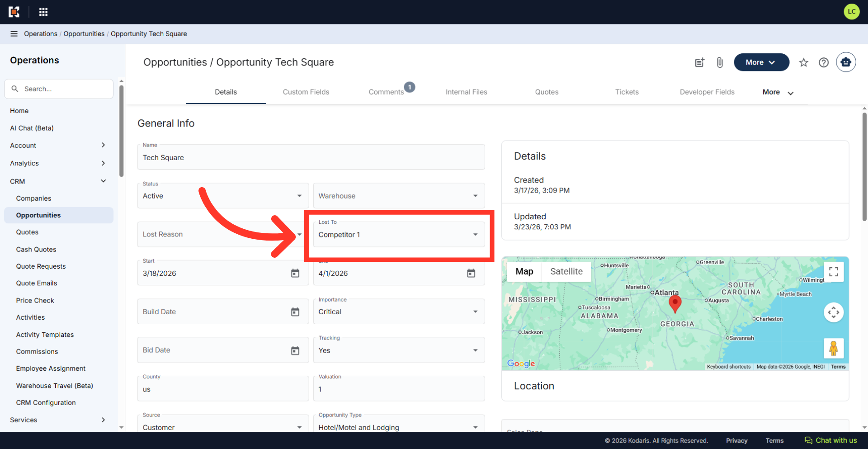The image size is (868, 449).
Task: Open Quote Requests in sidebar
Action: [x=58, y=266]
